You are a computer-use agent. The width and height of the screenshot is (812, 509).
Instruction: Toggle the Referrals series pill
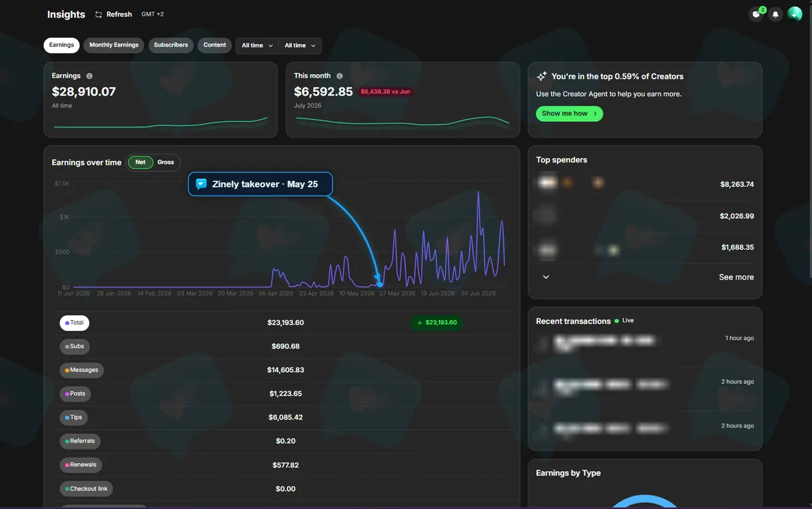click(80, 441)
